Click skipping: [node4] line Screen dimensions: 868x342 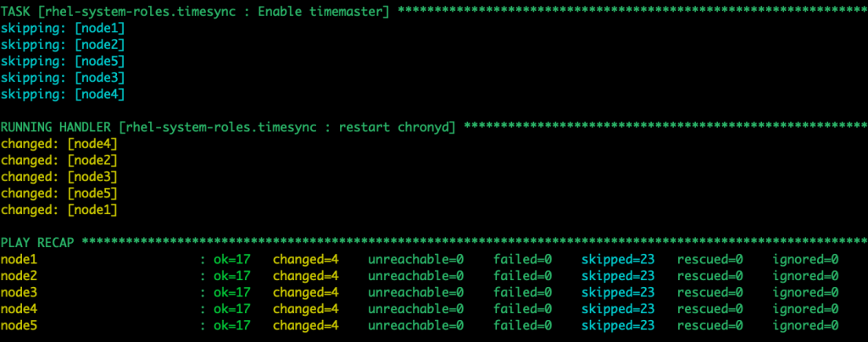click(63, 95)
